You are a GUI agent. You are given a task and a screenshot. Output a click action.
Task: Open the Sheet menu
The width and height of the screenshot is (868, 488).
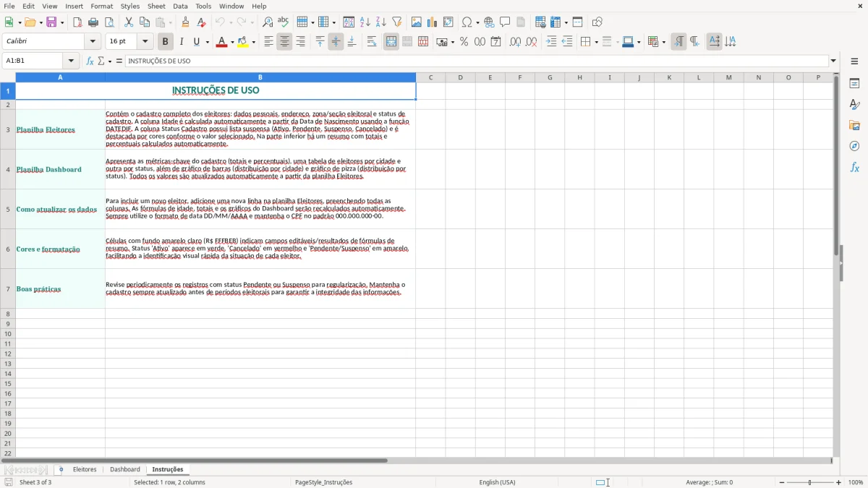[x=156, y=6]
